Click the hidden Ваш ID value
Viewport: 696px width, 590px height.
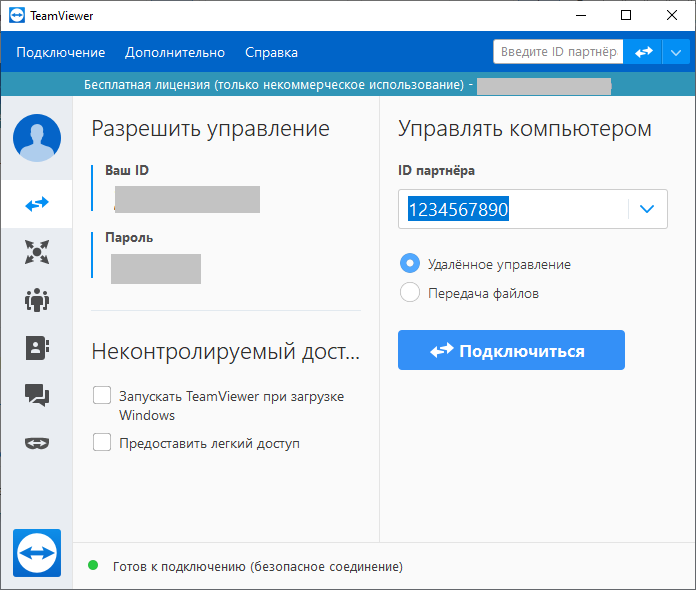click(187, 199)
